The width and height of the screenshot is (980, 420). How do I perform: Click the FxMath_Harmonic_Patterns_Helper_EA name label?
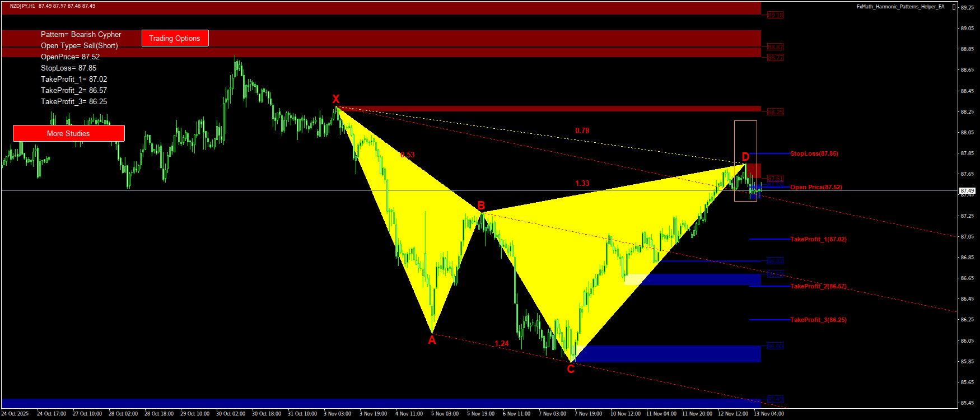coord(900,7)
